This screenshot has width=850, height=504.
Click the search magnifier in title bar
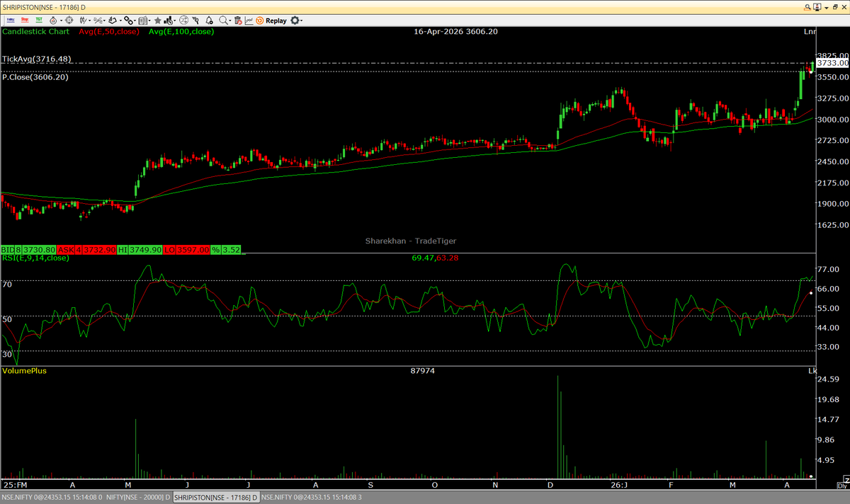807,7
